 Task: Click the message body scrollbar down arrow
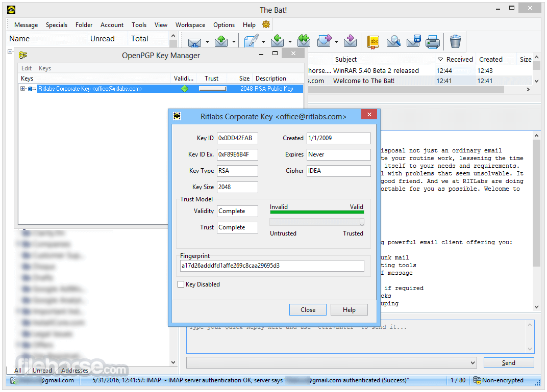click(x=536, y=307)
